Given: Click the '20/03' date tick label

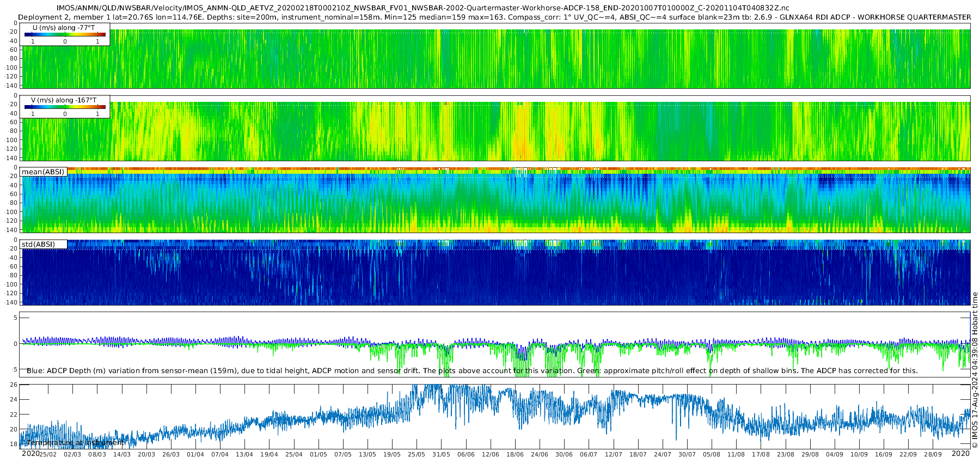Looking at the screenshot, I should pos(146,454).
